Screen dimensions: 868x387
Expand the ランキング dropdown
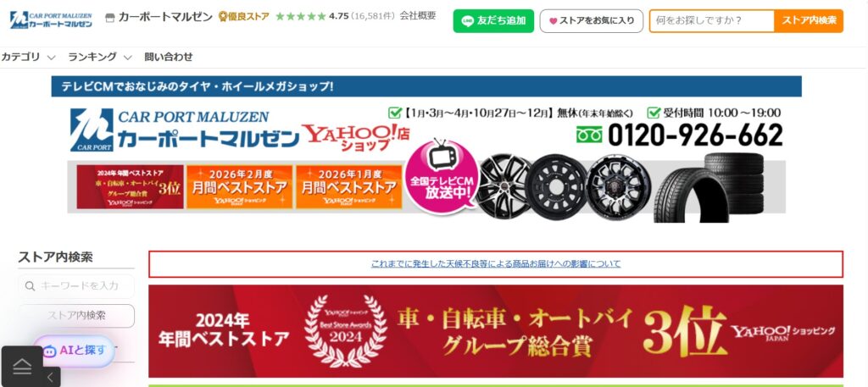click(100, 57)
